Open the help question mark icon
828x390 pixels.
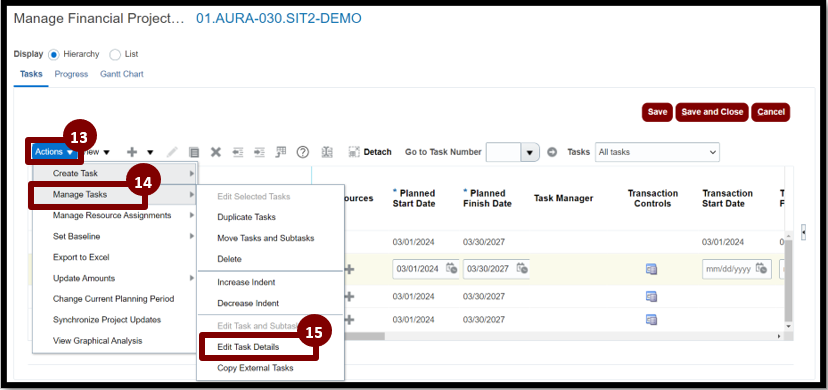303,152
